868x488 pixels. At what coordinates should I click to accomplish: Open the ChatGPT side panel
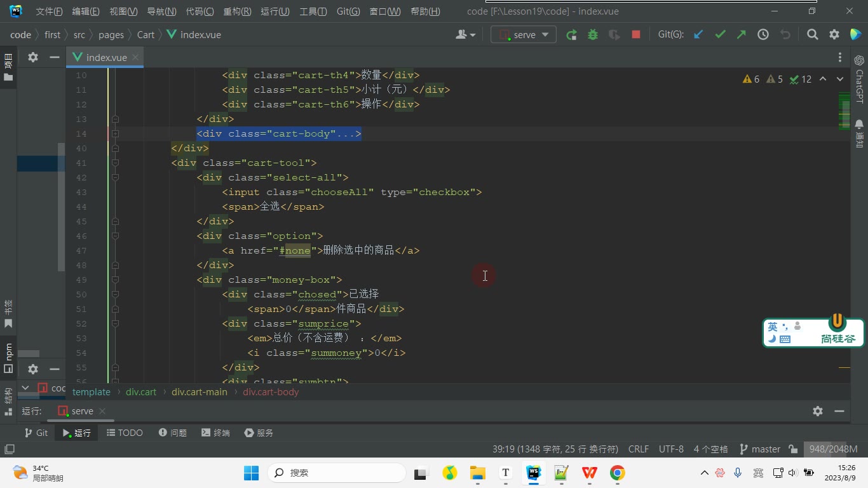pyautogui.click(x=859, y=79)
